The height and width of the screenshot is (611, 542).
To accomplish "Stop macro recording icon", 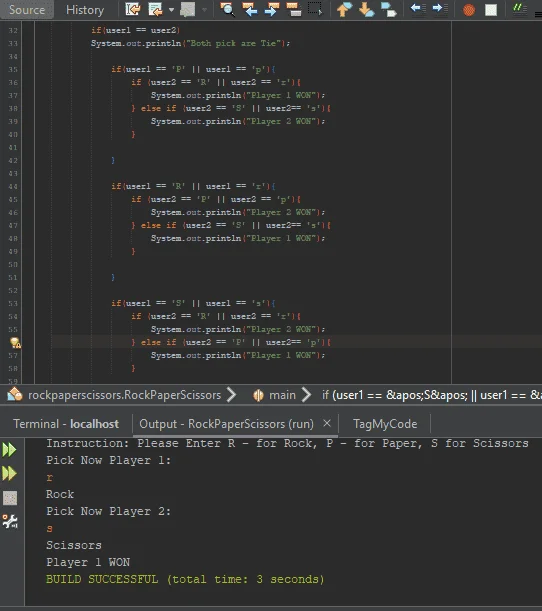I will click(491, 9).
